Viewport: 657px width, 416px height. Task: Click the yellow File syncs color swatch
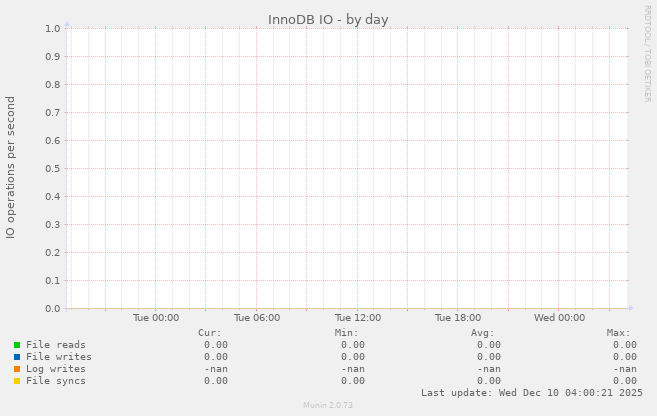point(17,381)
